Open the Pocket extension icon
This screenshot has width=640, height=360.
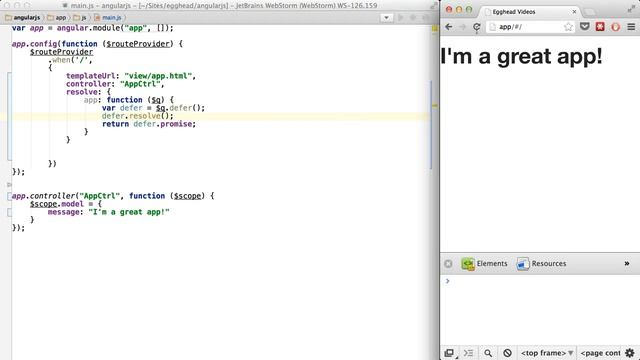click(x=584, y=27)
